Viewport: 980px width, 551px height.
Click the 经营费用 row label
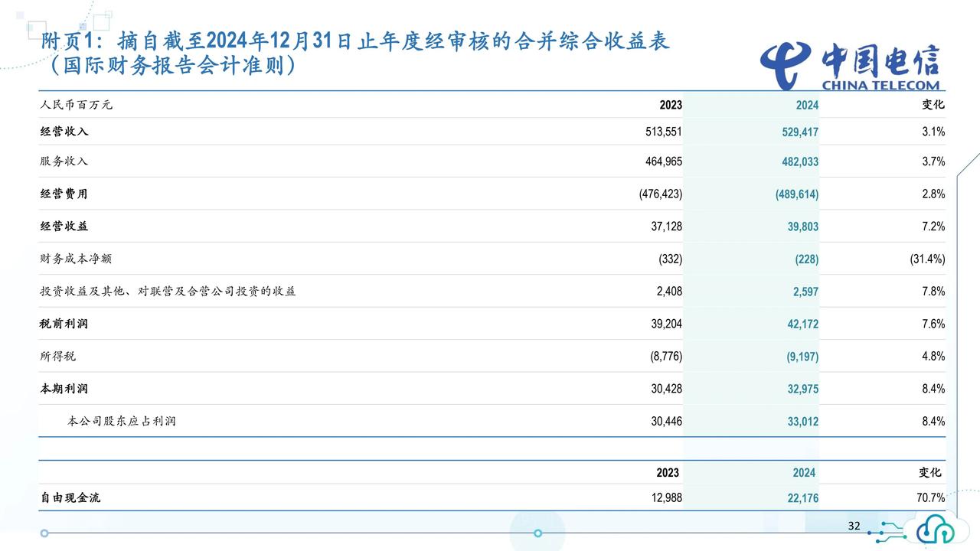pyautogui.click(x=64, y=194)
